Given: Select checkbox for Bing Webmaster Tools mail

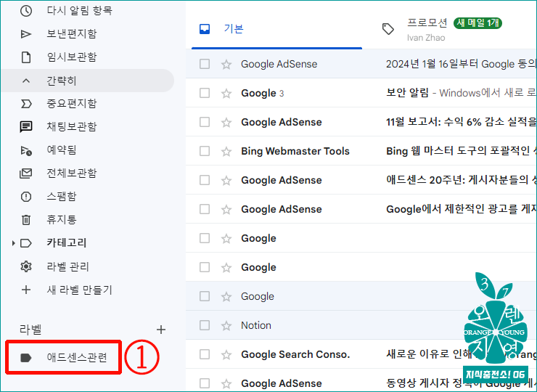Looking at the screenshot, I should click(x=205, y=151).
